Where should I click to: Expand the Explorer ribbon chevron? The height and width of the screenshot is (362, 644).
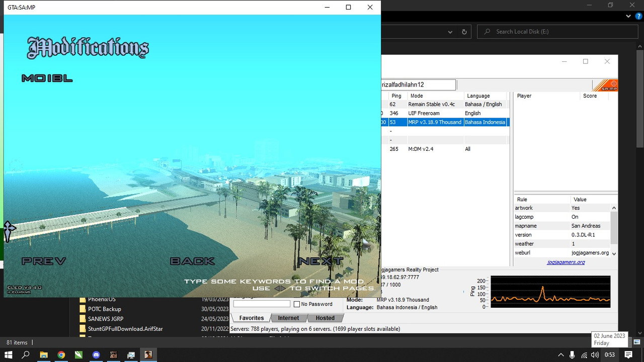pyautogui.click(x=628, y=17)
